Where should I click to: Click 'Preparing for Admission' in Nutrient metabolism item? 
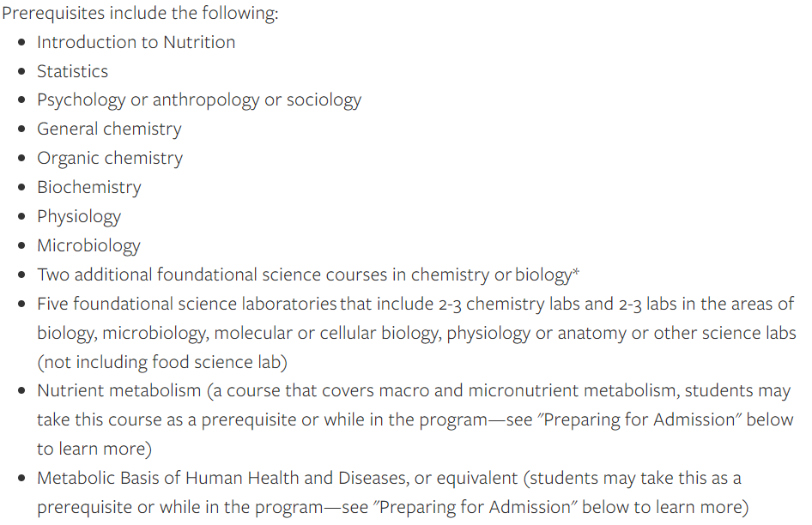639,419
